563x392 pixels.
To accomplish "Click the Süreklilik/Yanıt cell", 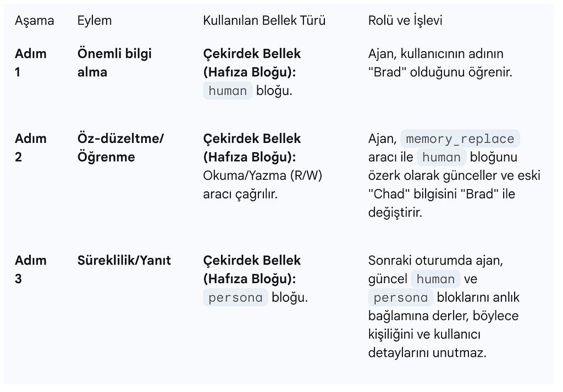I will pyautogui.click(x=124, y=260).
